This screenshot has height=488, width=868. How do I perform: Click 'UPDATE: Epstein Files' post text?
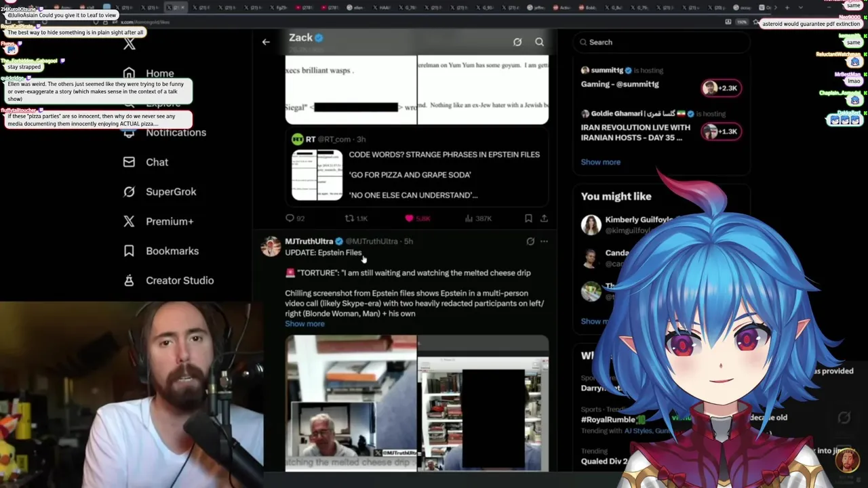pyautogui.click(x=323, y=252)
